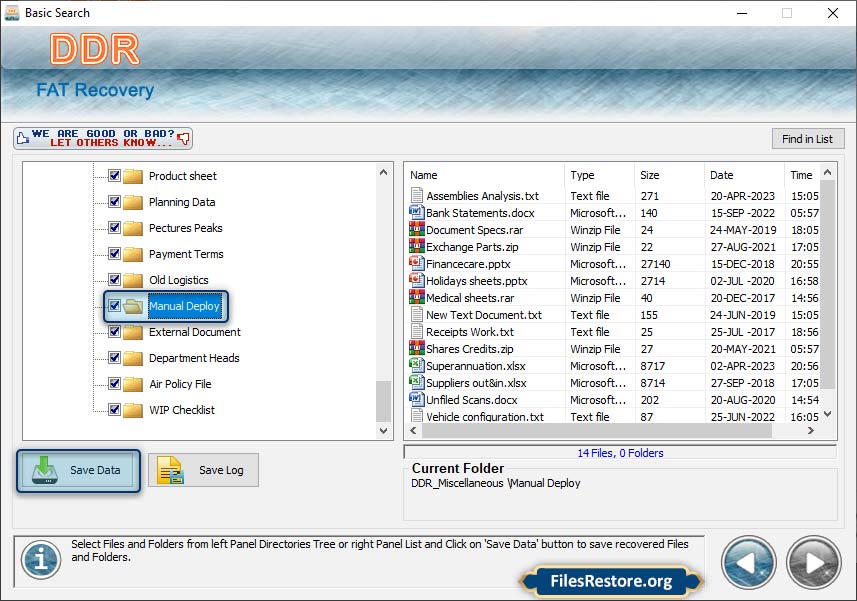Click the Exchange Parts.zip archive icon
The width and height of the screenshot is (857, 601).
click(x=417, y=246)
